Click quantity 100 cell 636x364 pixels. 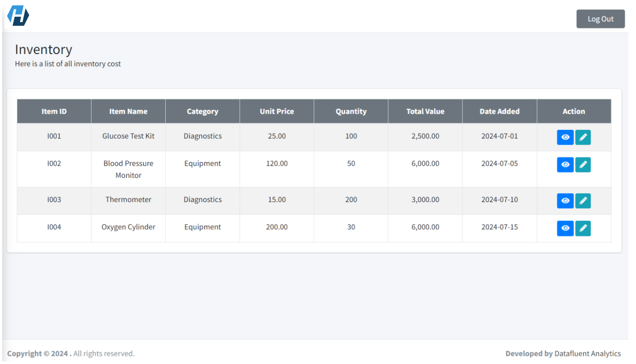(x=351, y=136)
